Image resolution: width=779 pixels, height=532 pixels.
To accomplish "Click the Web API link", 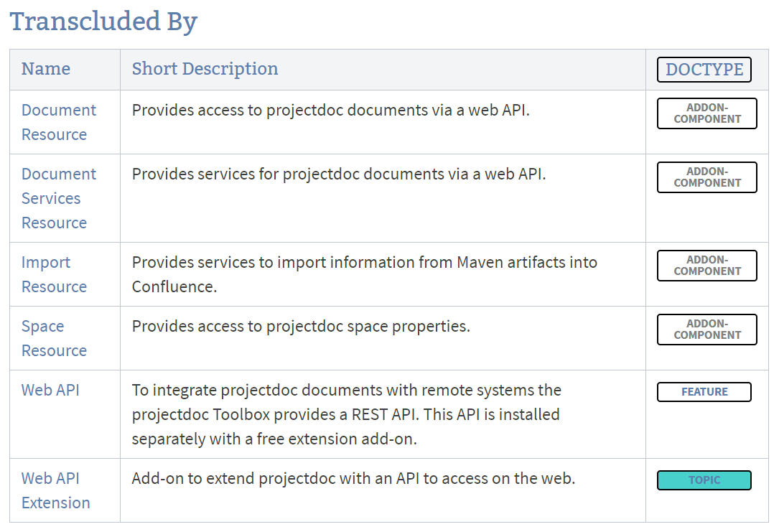I will [50, 390].
